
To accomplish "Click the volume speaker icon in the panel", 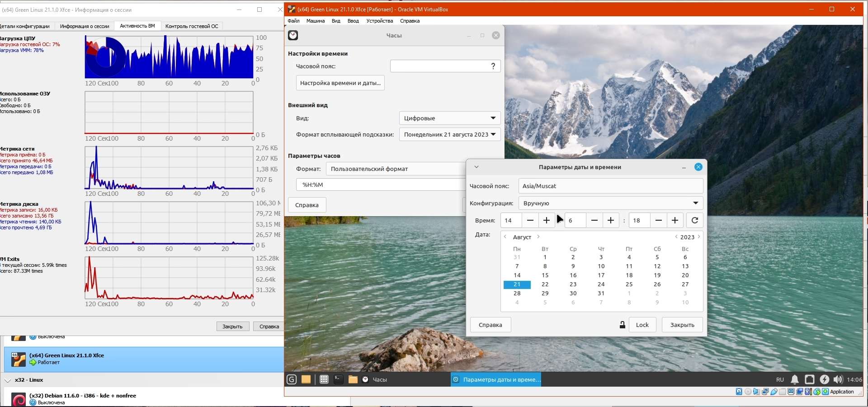I will (838, 379).
